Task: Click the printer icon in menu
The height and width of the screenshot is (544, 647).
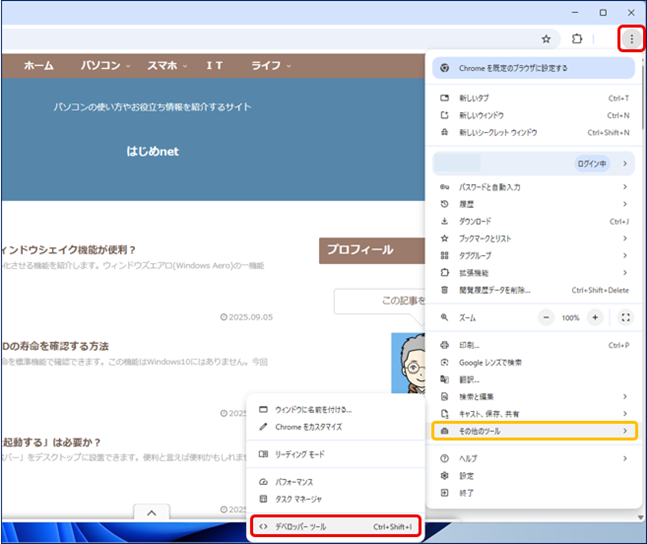Action: pyautogui.click(x=444, y=345)
